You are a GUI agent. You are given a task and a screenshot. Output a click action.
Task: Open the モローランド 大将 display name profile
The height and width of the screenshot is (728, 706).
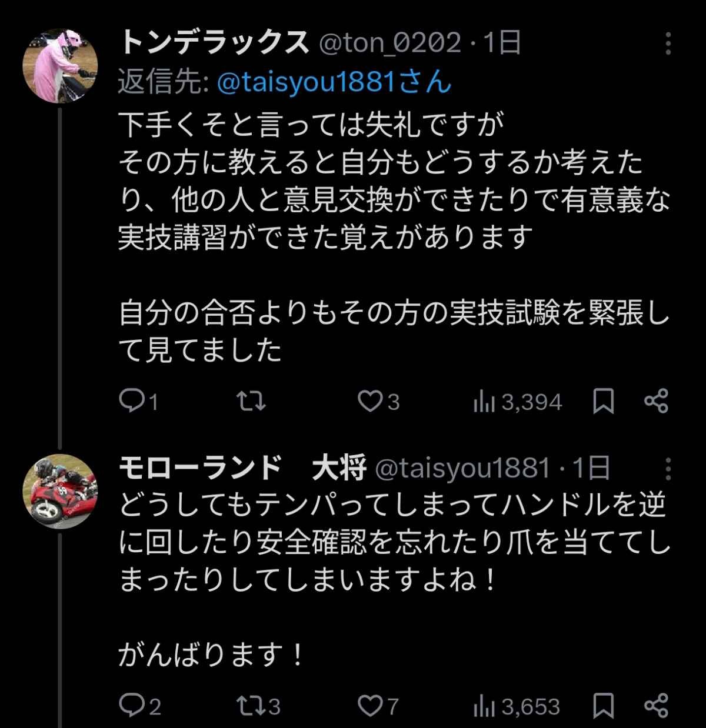[x=242, y=468]
